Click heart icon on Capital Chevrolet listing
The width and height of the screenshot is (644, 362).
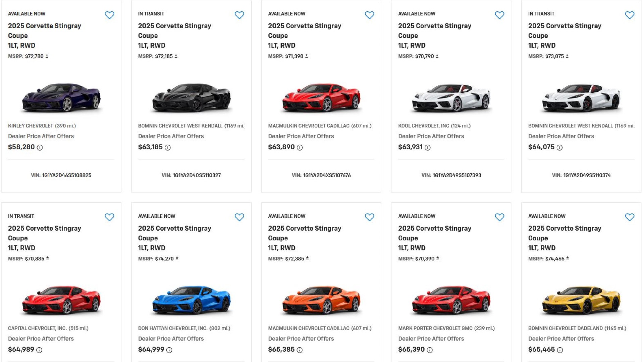109,217
